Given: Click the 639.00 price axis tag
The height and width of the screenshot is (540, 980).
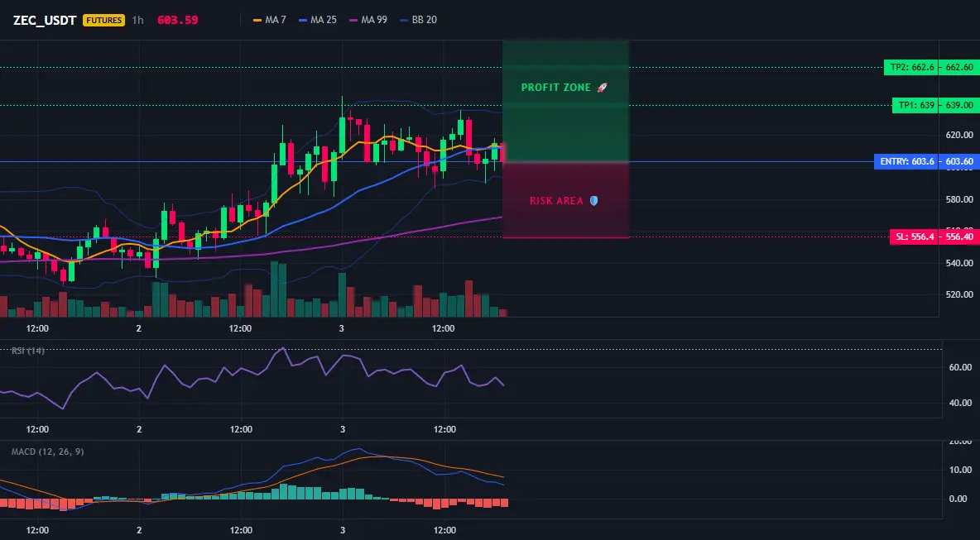Looking at the screenshot, I should pyautogui.click(x=959, y=106).
